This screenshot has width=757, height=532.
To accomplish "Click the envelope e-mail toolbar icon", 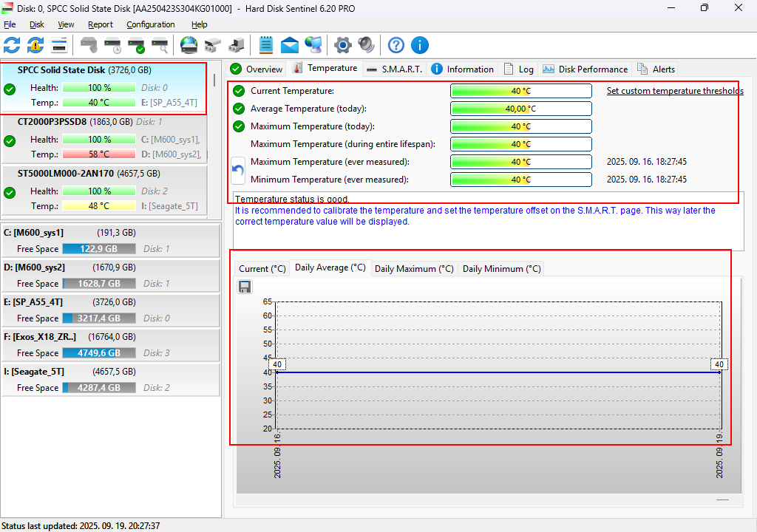I will pos(290,45).
